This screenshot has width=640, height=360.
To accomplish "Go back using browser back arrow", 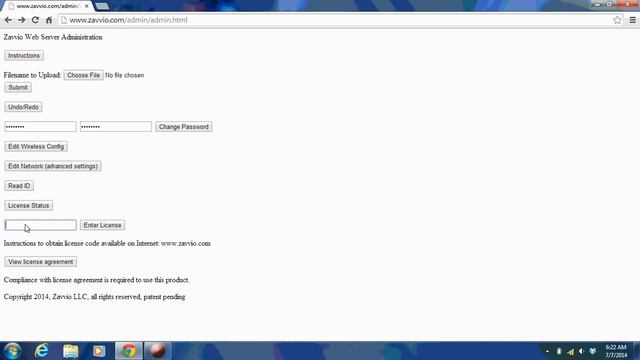I will pos(8,20).
